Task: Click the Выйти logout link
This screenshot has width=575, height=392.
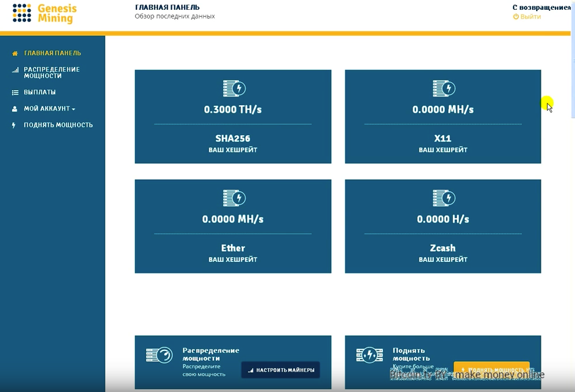Action: [x=530, y=17]
